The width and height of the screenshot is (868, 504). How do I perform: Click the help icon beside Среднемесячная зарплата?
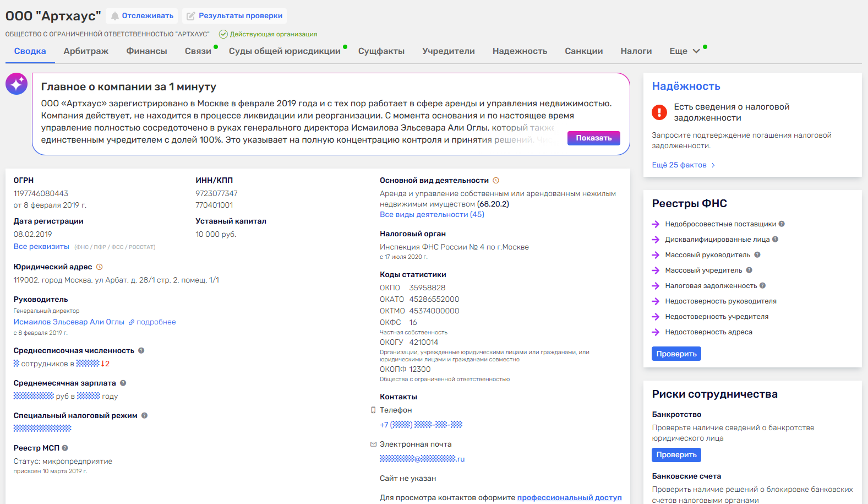pos(123,383)
